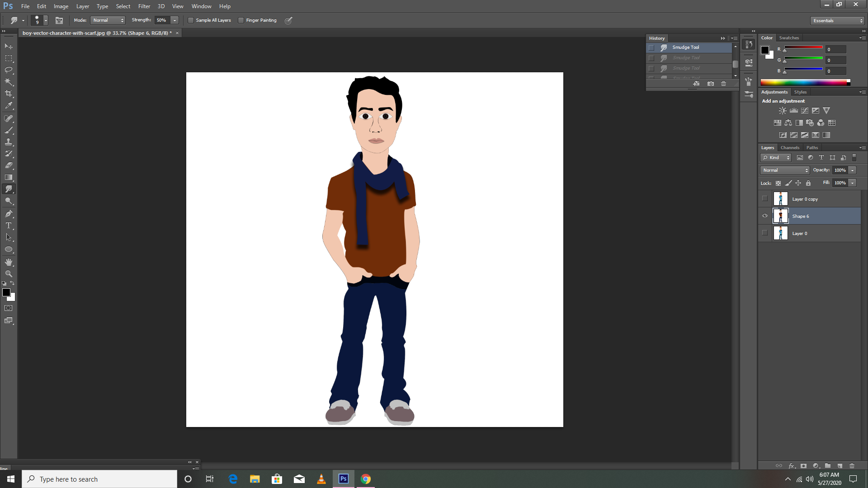Select the Smudge tool in toolbox
Screen dimensions: 868x488
pyautogui.click(x=9, y=189)
